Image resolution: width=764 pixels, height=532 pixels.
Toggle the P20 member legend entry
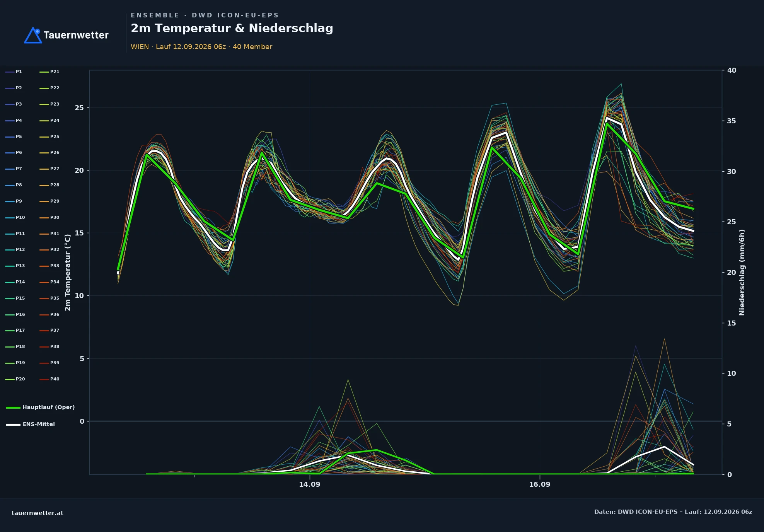point(15,379)
